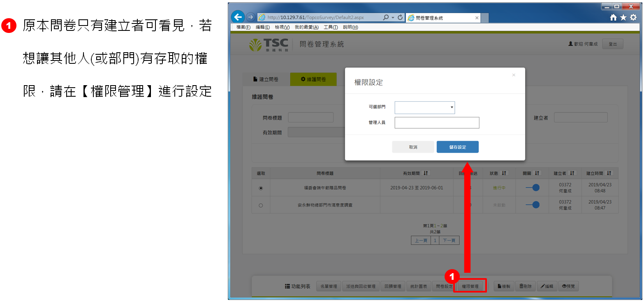Image resolution: width=644 pixels, height=302 pixels.
Task: Click the 取消 button in dialog
Action: [413, 147]
